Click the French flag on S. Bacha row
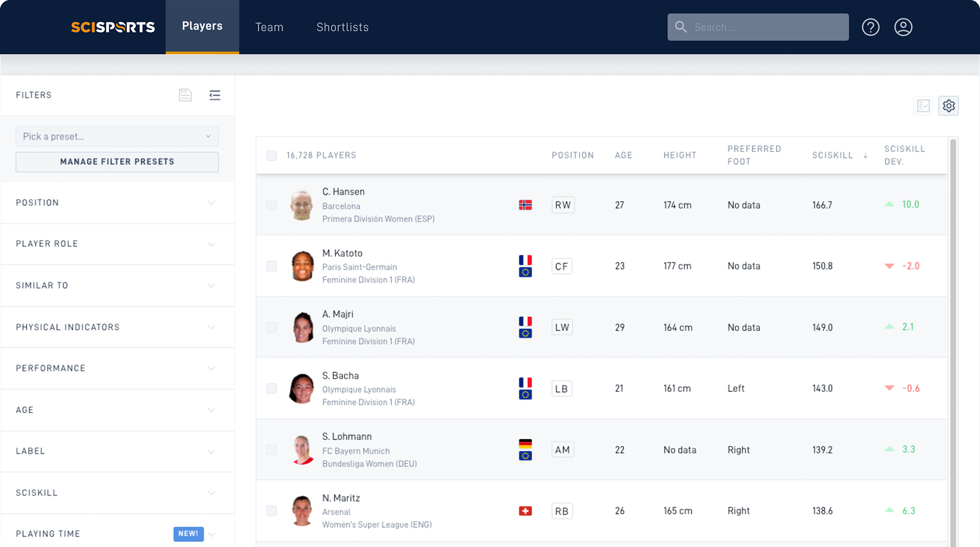This screenshot has height=547, width=980. [525, 382]
